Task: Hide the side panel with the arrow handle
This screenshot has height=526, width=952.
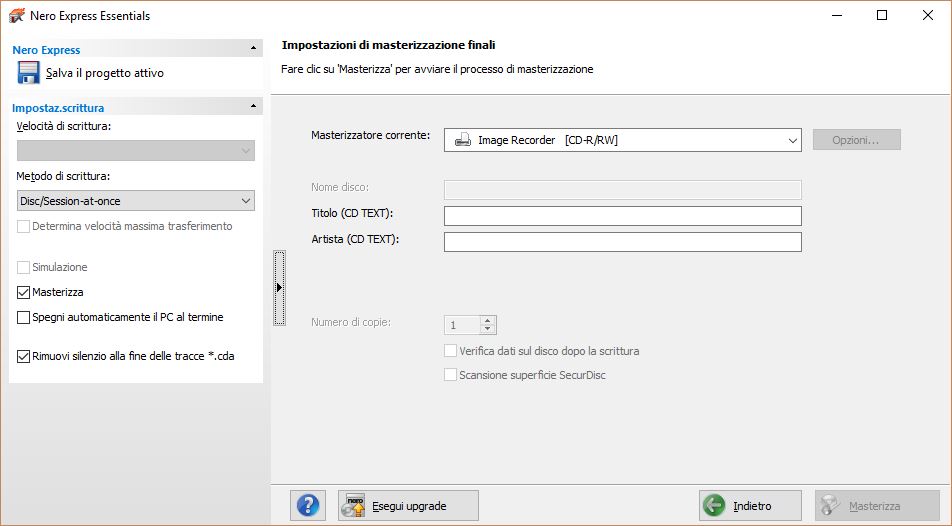Action: pyautogui.click(x=279, y=288)
